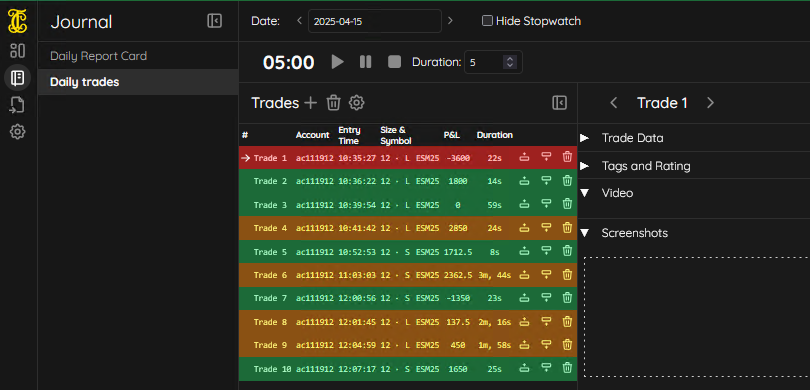Expand the Tags and Rating section
The height and width of the screenshot is (390, 810).
point(584,166)
